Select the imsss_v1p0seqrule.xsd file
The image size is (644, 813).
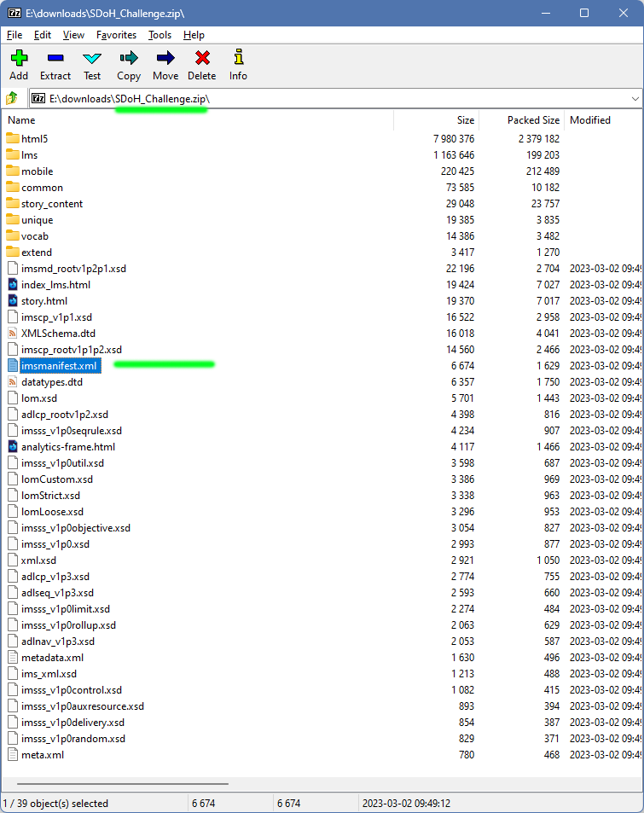(x=72, y=431)
